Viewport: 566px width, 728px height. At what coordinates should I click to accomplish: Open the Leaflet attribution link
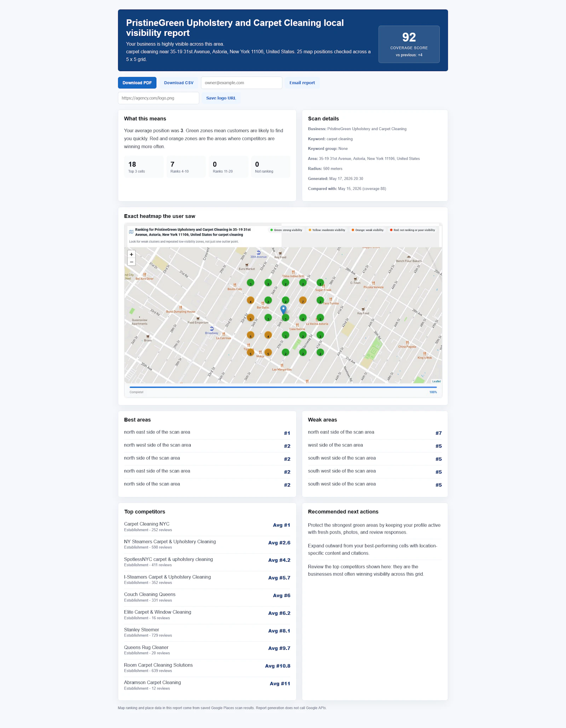click(x=436, y=381)
